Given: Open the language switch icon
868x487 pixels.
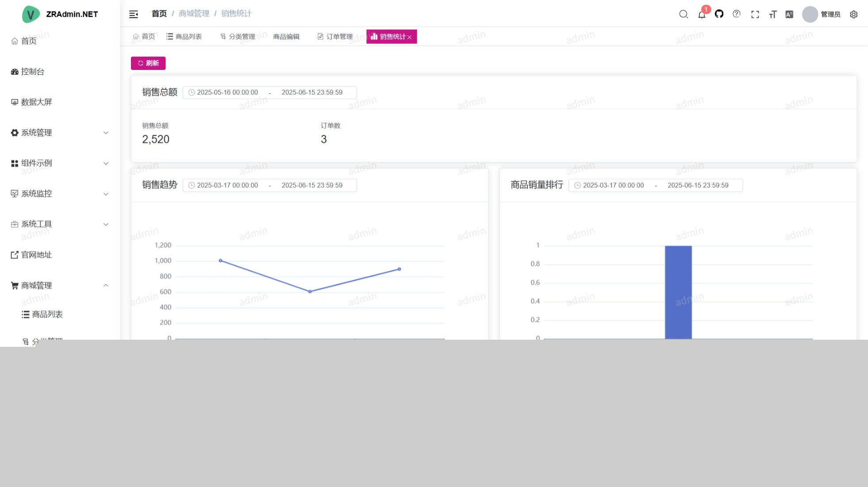Looking at the screenshot, I should point(789,15).
